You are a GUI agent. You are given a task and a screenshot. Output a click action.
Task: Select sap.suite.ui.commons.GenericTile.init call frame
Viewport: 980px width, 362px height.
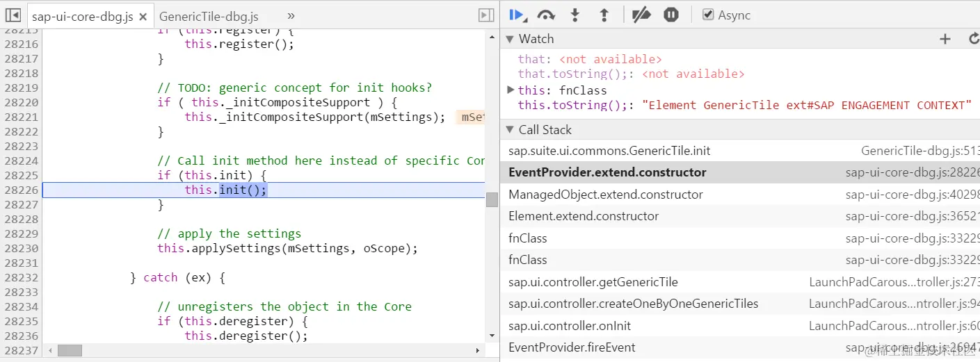coord(740,151)
